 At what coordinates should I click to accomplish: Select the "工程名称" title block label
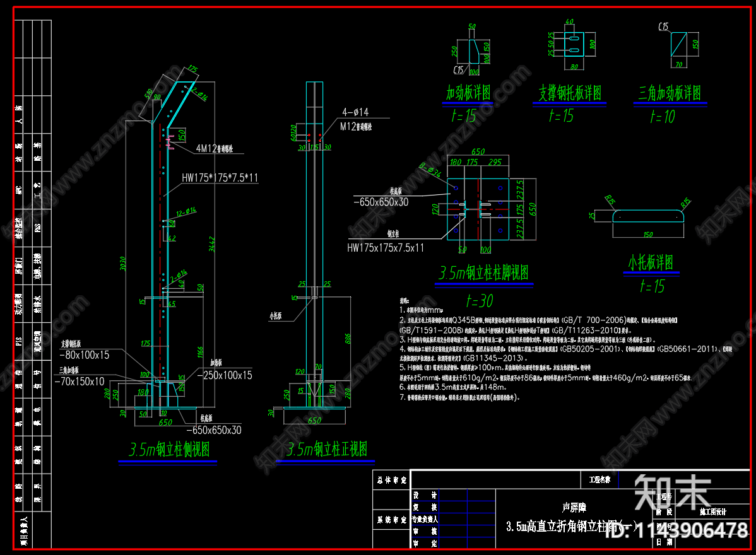[x=599, y=480]
